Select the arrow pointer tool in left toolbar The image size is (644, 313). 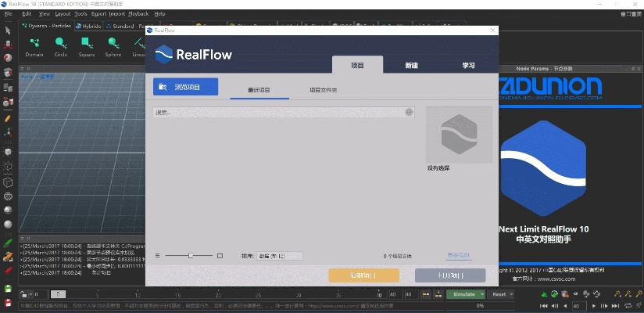pyautogui.click(x=8, y=30)
